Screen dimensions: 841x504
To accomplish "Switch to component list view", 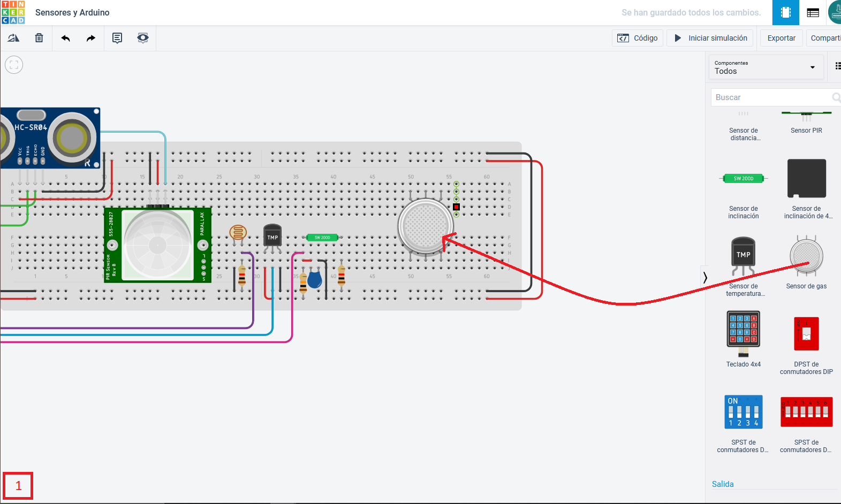I will 813,12.
